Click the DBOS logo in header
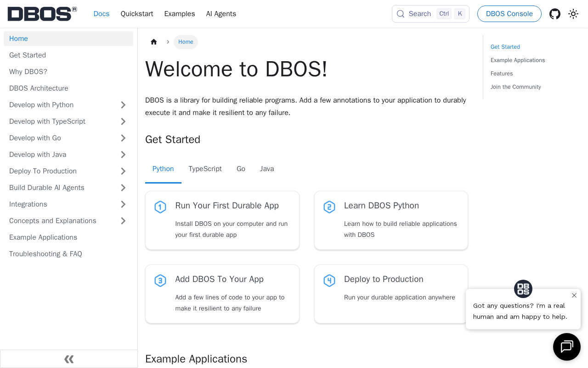This screenshot has width=588, height=368. tap(42, 14)
